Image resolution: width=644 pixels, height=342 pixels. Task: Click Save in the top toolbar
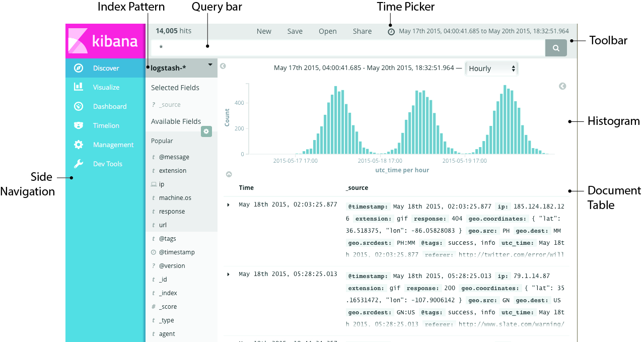tap(295, 31)
